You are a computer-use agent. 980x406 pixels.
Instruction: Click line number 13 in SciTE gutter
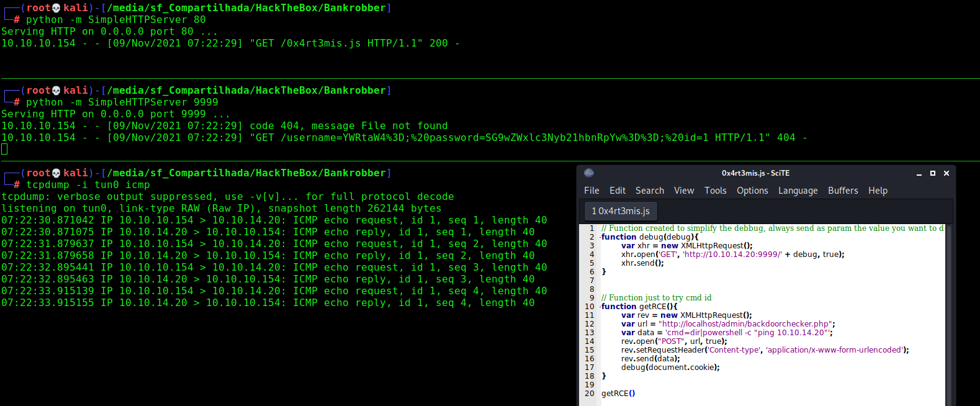click(x=590, y=333)
